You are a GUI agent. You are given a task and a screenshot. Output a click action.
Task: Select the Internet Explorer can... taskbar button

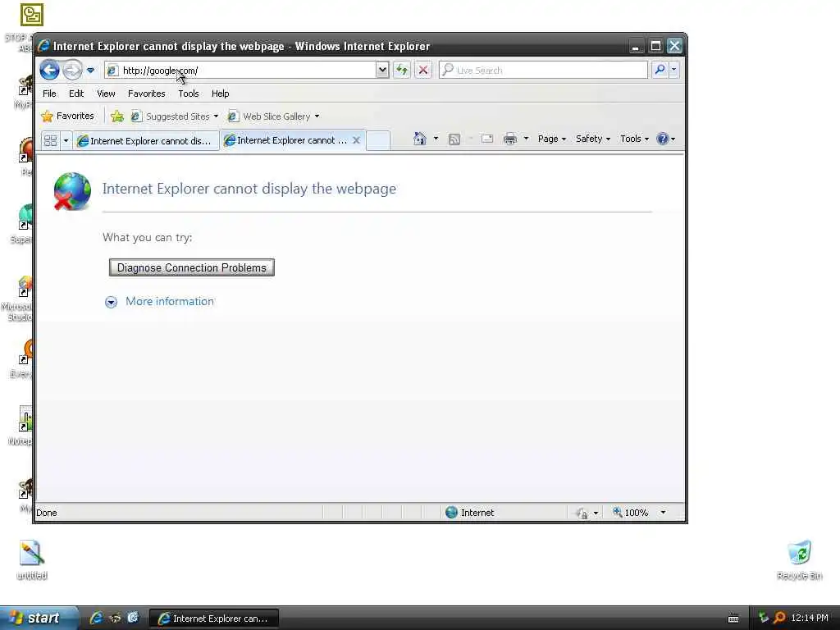pos(213,619)
